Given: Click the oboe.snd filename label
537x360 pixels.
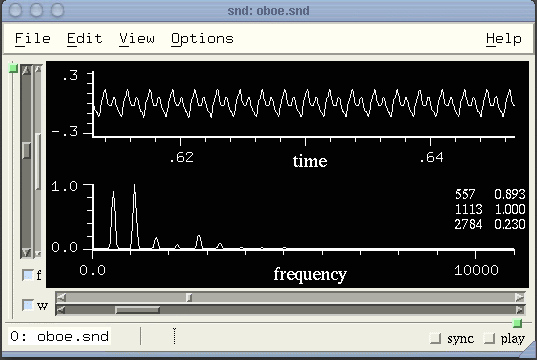Looking at the screenshot, I should click(59, 336).
